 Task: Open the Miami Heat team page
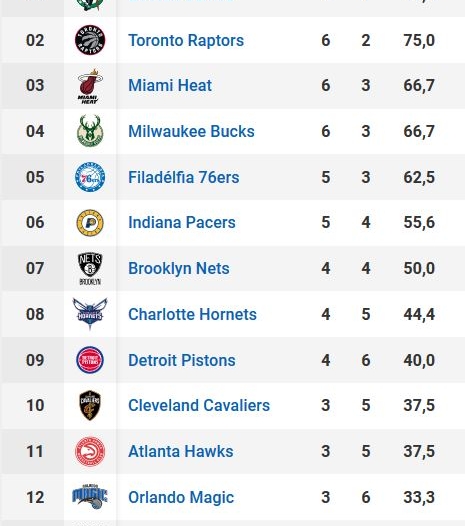(x=170, y=85)
